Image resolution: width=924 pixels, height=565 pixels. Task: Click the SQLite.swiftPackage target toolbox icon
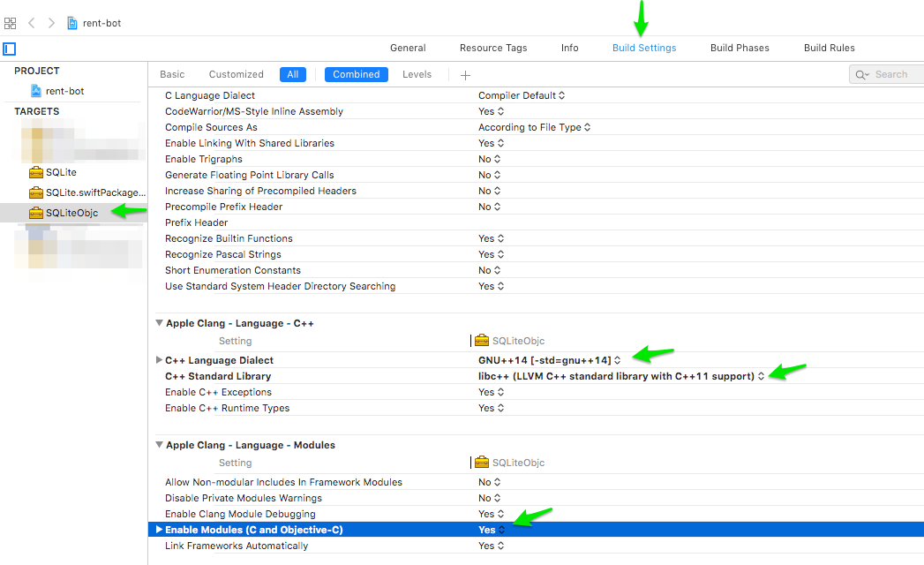[x=36, y=192]
